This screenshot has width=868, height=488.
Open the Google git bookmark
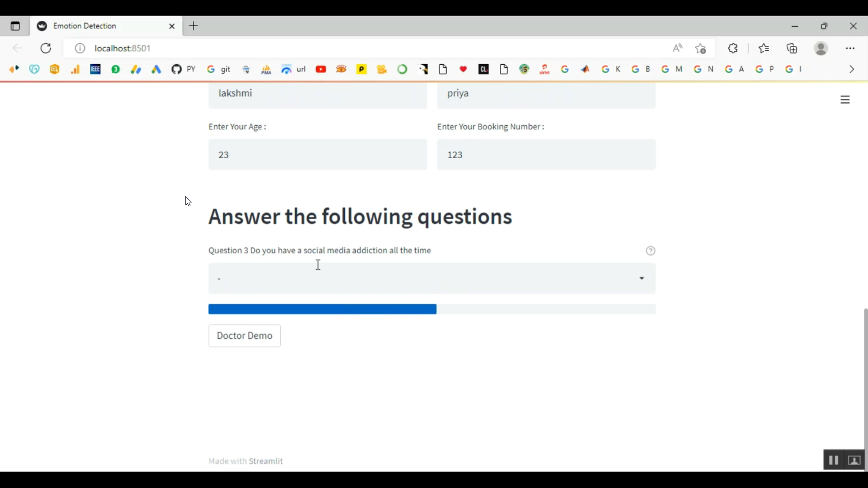click(219, 69)
